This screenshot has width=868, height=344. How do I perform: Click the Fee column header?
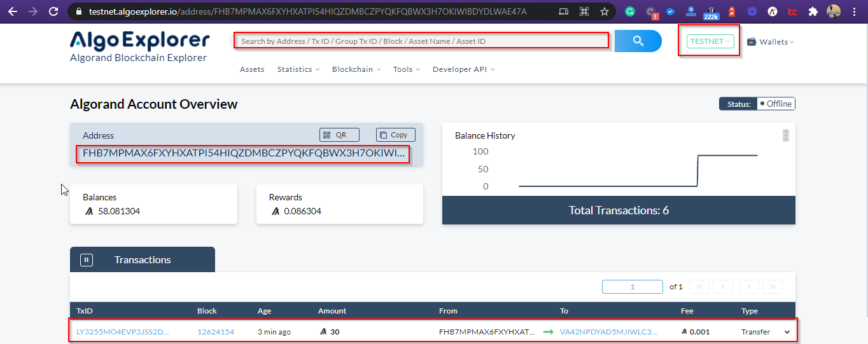687,311
